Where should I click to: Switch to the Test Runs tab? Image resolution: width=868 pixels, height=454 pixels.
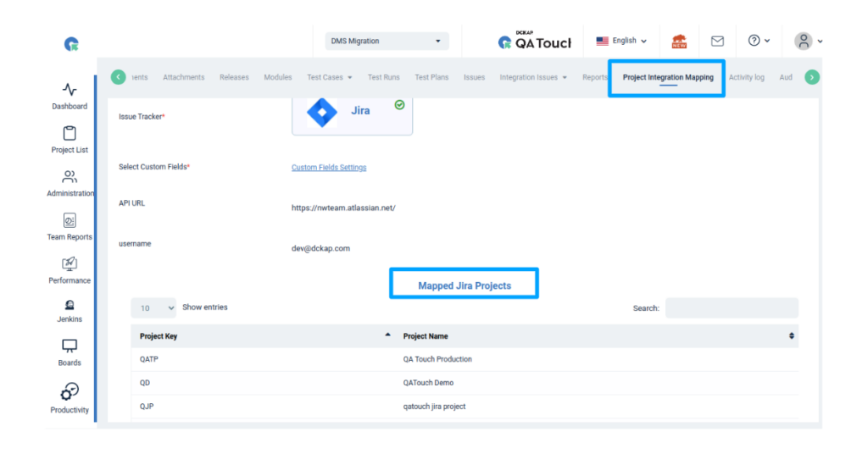click(x=383, y=77)
